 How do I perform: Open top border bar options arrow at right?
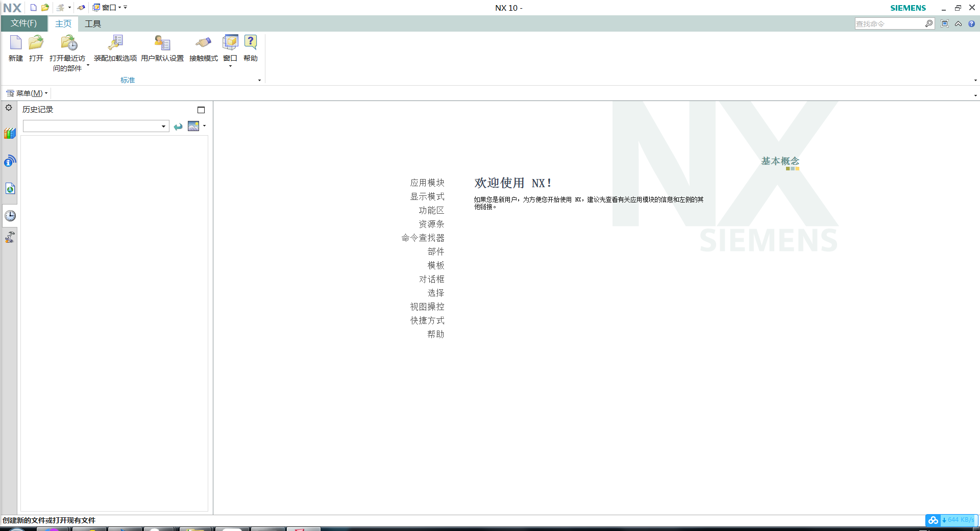pyautogui.click(x=975, y=95)
